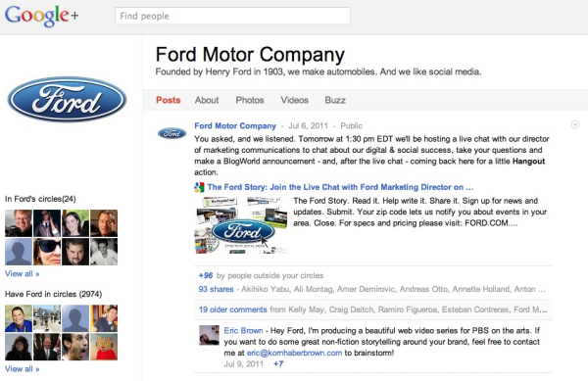Image resolution: width=588 pixels, height=381 pixels.
Task: Click the In Ford's circles(24) heading
Action: (40, 199)
